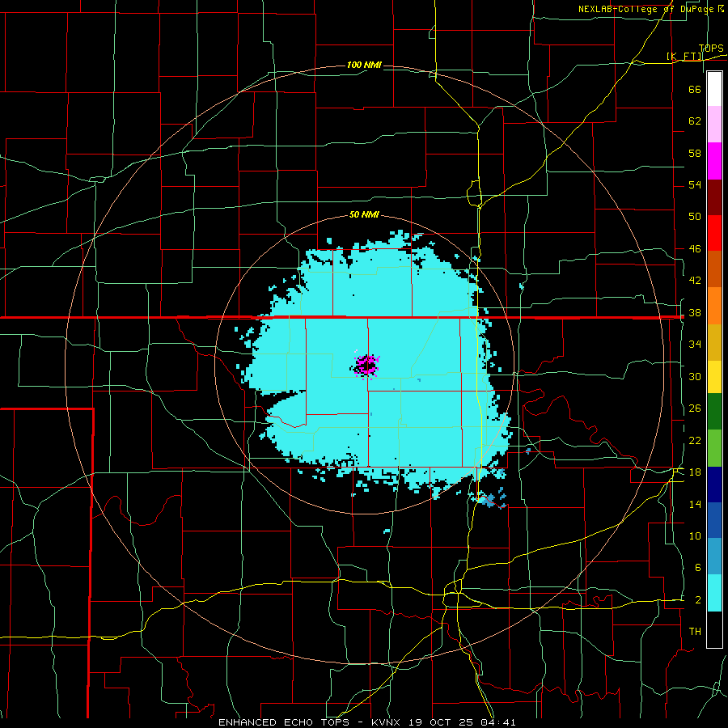Click the legend value "26"
The image size is (728, 728).
(x=695, y=408)
